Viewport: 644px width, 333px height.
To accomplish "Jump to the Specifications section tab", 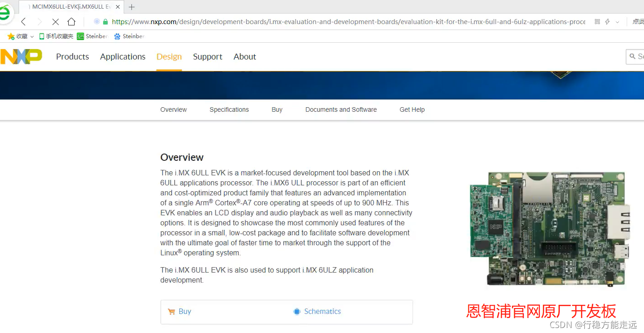I will tap(229, 109).
